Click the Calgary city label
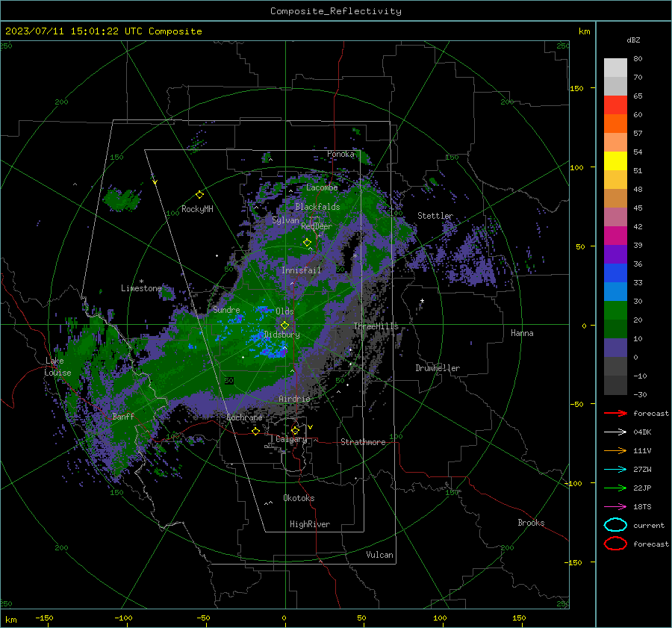This screenshot has width=672, height=628. click(291, 439)
